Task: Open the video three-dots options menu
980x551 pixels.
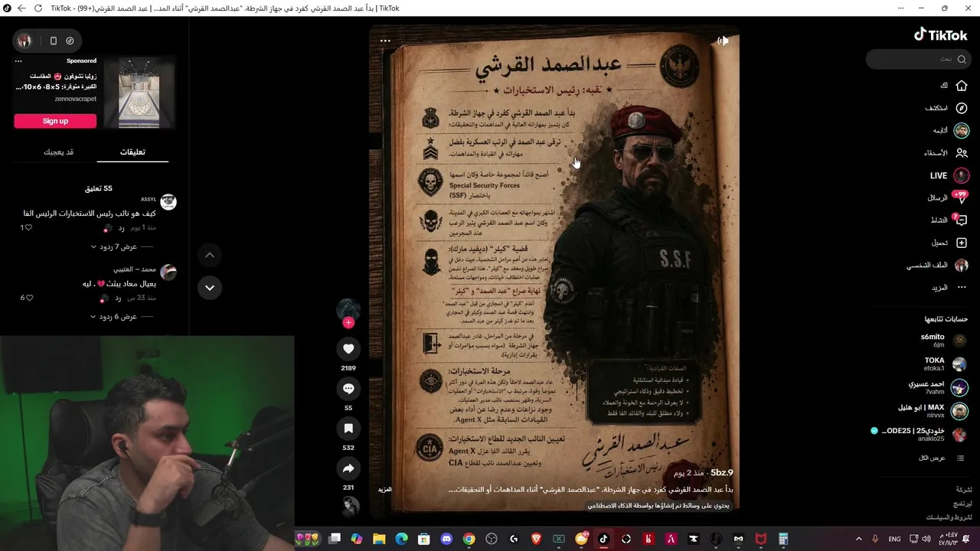Action: (385, 41)
